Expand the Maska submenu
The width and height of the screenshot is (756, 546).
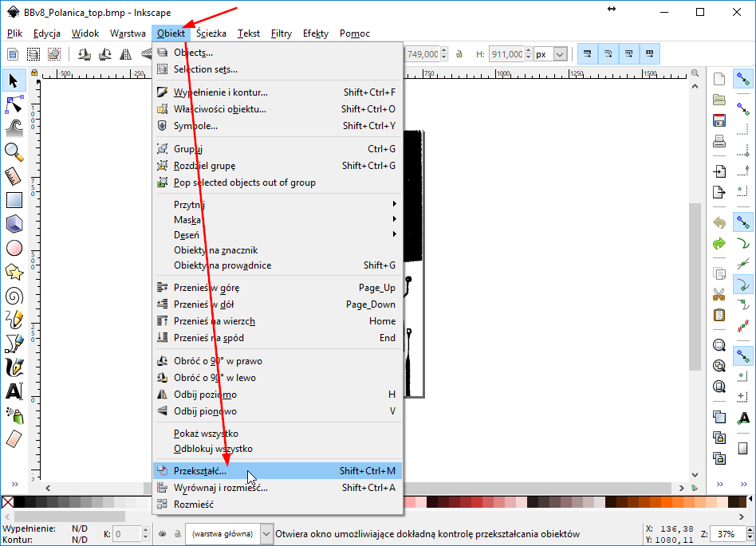pyautogui.click(x=278, y=220)
